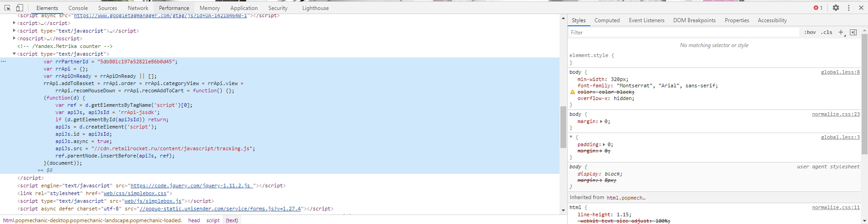The height and width of the screenshot is (224, 868).
Task: Open the three-dot DevTools menu
Action: pos(849,8)
